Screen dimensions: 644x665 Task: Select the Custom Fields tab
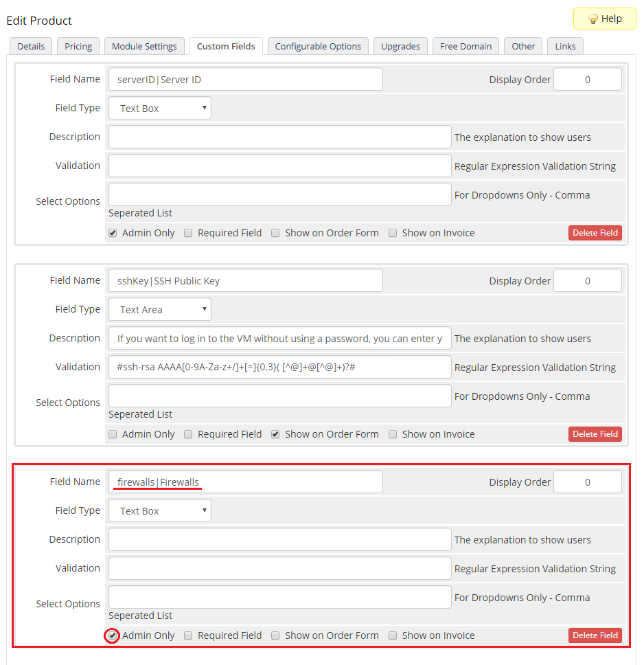226,46
